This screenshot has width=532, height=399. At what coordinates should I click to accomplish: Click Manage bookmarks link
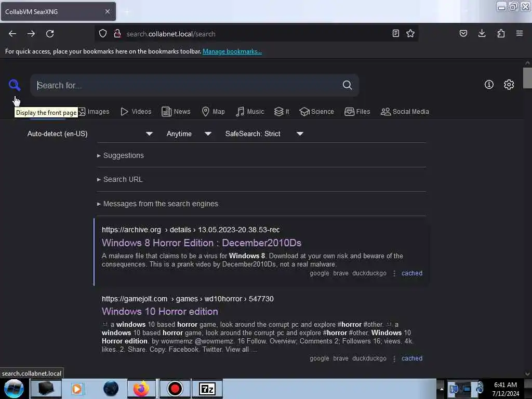[x=232, y=51]
